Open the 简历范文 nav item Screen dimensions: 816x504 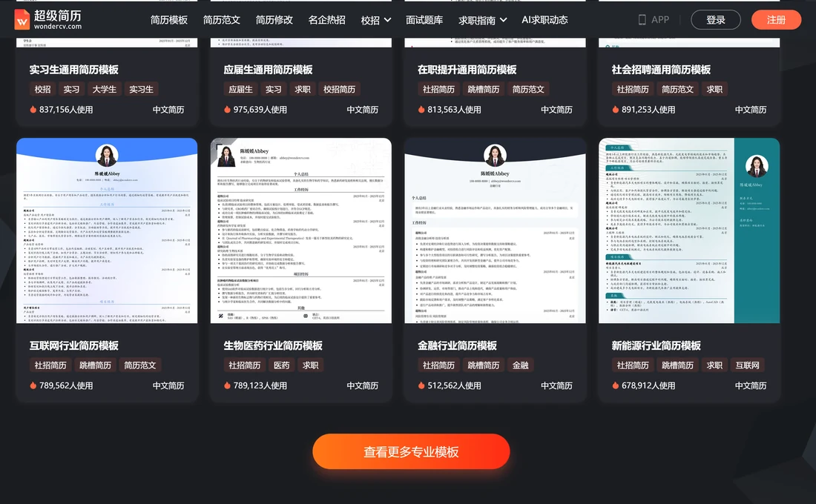click(222, 20)
